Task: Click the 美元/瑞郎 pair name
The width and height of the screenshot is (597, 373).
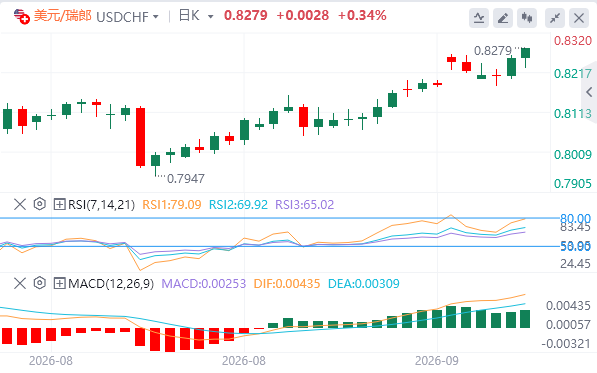Action: (x=63, y=16)
